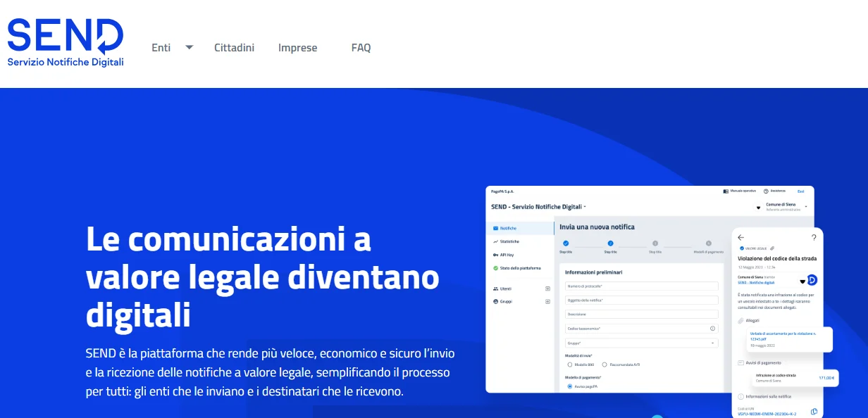
Task: Open the Gruppo dropdown field
Action: click(641, 343)
